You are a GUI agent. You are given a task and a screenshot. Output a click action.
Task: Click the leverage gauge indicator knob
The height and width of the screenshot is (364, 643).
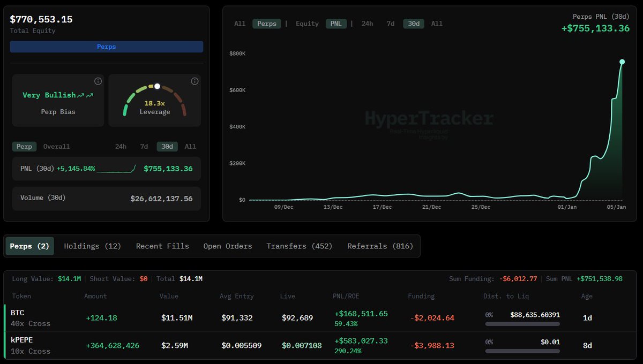pyautogui.click(x=157, y=86)
